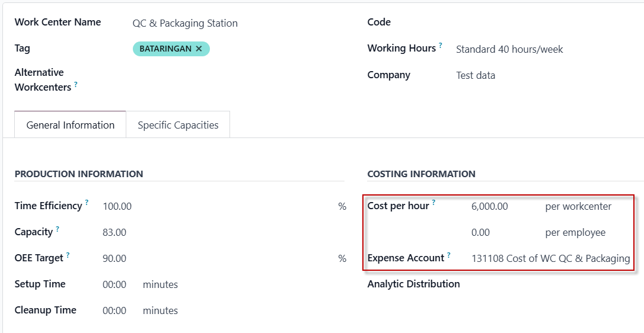The width and height of the screenshot is (644, 333).
Task: Click the Work Center Name label
Action: (58, 22)
